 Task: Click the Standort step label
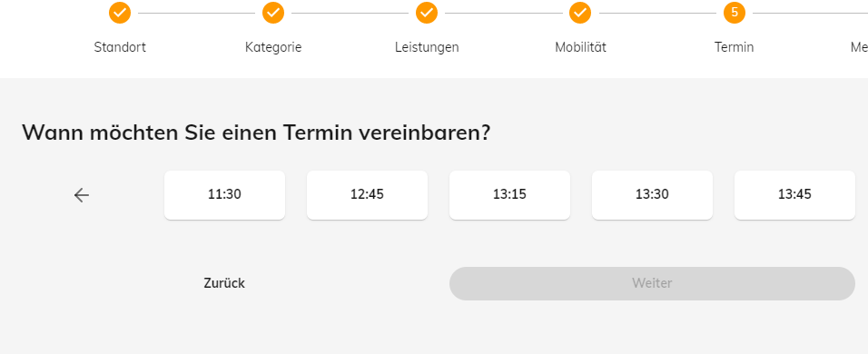120,47
